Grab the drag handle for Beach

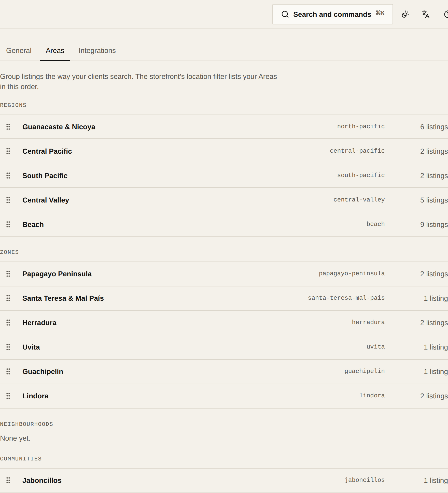8,224
